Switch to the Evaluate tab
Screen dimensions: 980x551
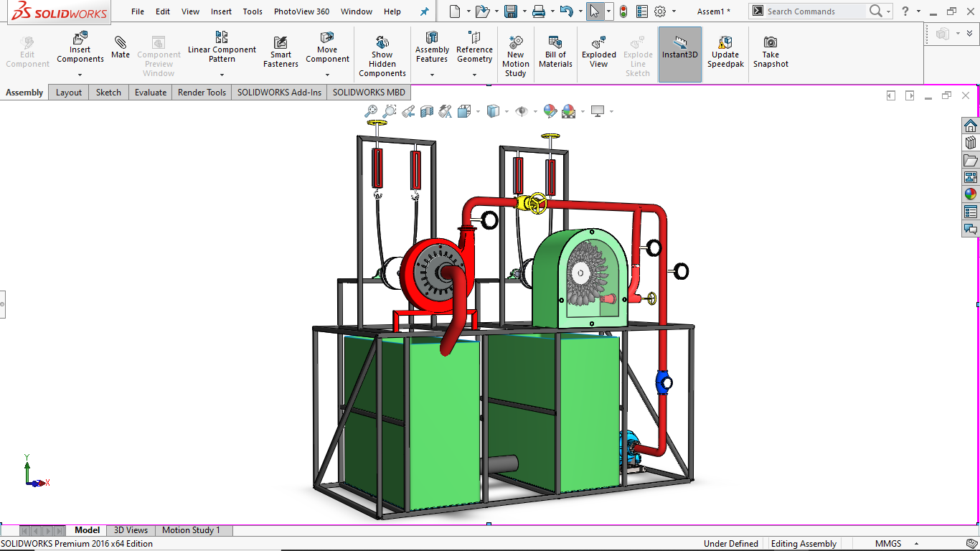pyautogui.click(x=151, y=92)
